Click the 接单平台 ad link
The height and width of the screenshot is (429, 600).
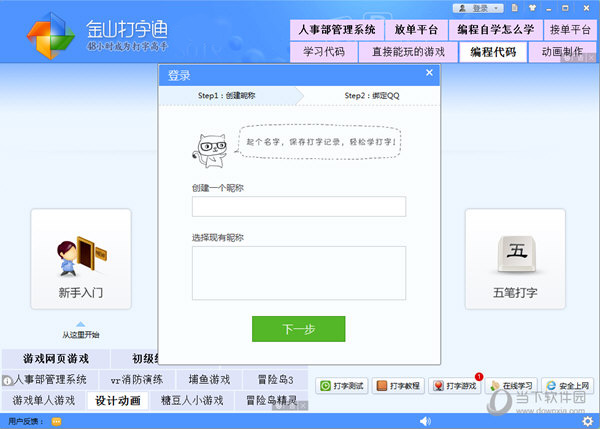(x=570, y=30)
